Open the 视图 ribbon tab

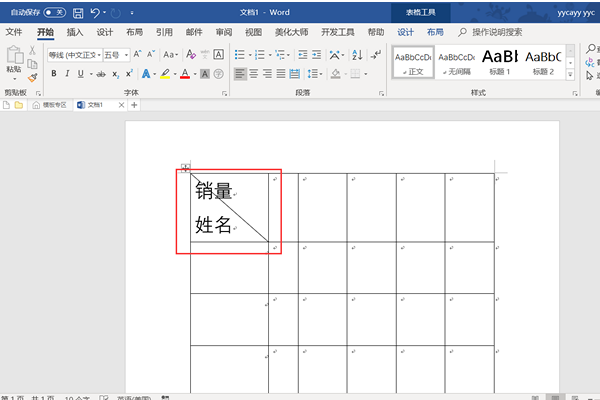pos(254,32)
